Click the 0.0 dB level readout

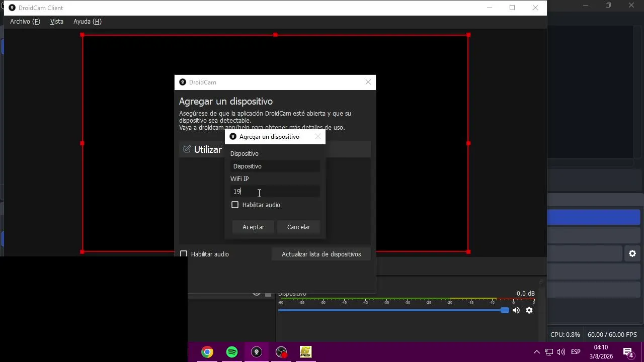click(x=526, y=294)
